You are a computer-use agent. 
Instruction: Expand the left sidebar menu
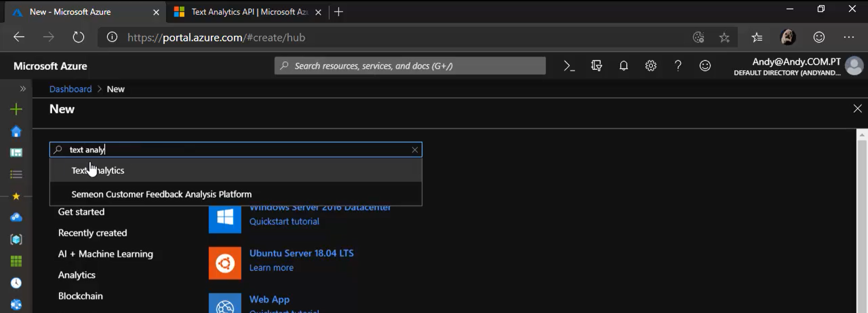point(23,88)
